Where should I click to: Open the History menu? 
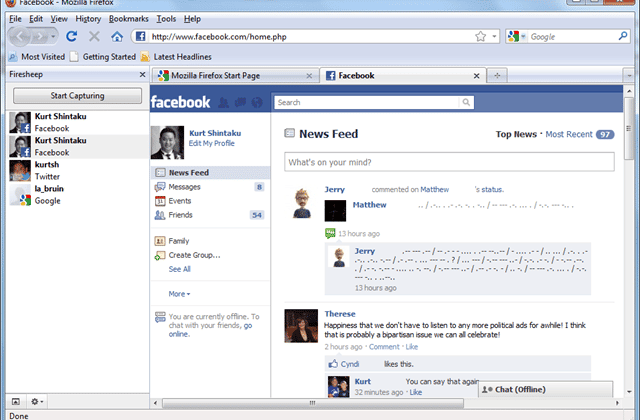(x=88, y=19)
